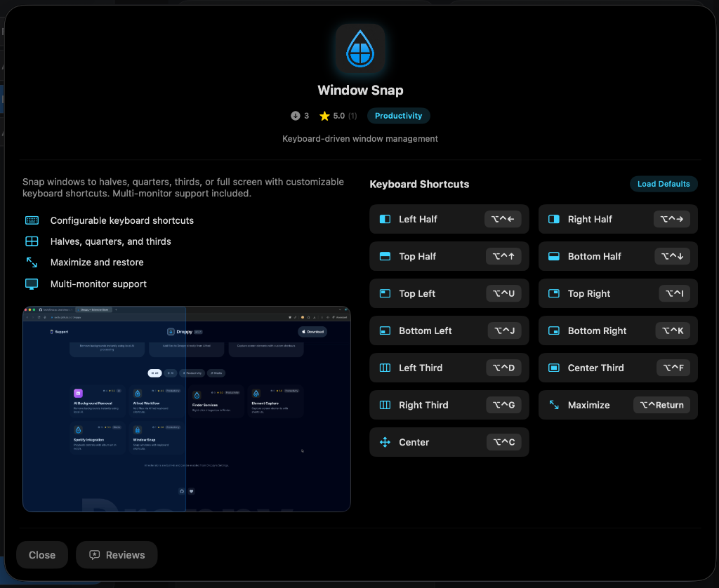Click the Maximize arrows icon in shortcuts
Image resolution: width=719 pixels, height=588 pixels.
pyautogui.click(x=554, y=405)
